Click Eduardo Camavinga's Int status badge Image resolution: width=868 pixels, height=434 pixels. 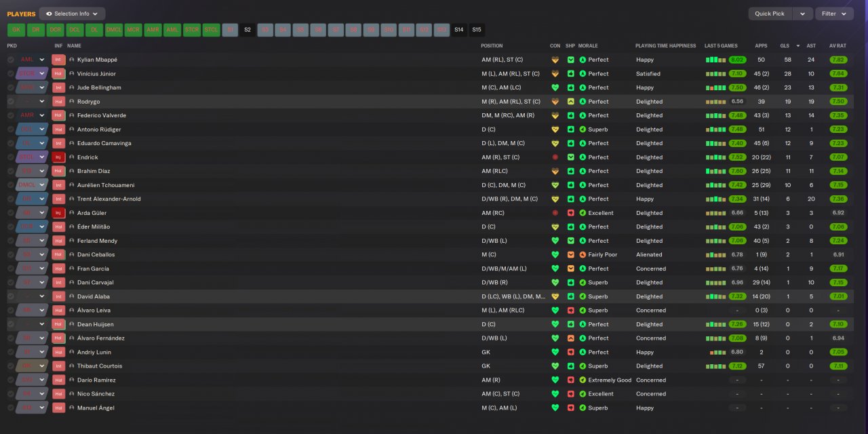[58, 143]
